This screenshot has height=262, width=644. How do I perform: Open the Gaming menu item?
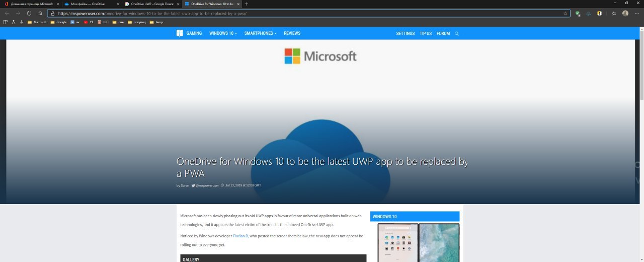pos(194,34)
